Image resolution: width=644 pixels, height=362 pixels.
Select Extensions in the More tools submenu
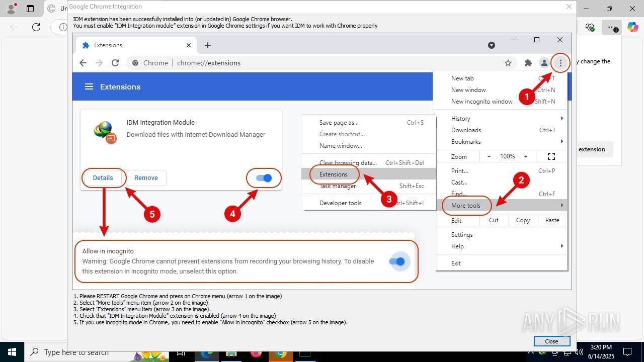coord(368,174)
